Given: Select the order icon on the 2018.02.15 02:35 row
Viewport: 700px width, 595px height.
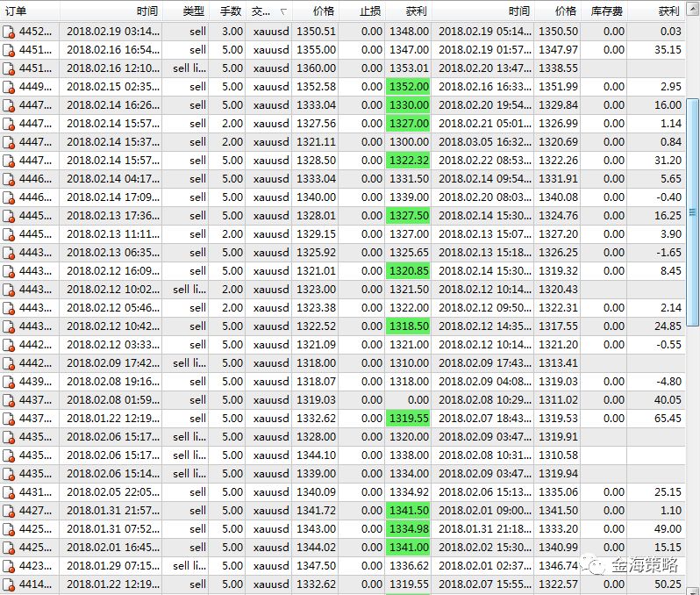Looking at the screenshot, I should pos(9,87).
